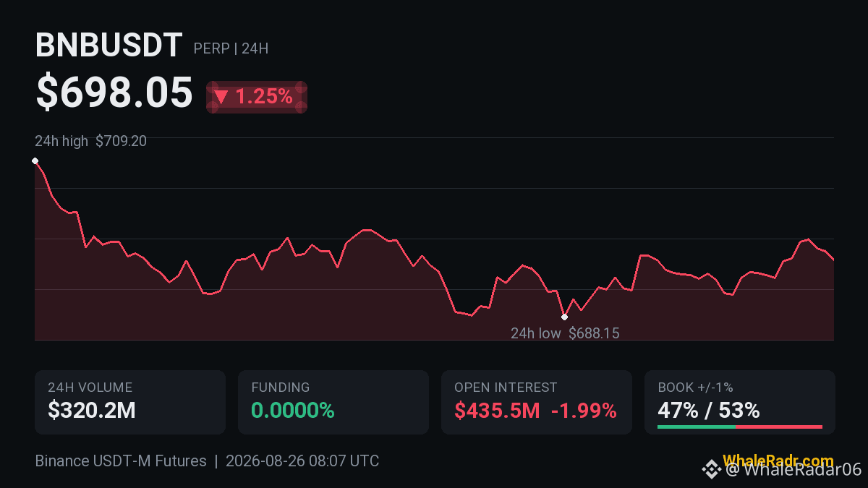Click the OPEN INTEREST heading
The height and width of the screenshot is (488, 868).
pyautogui.click(x=506, y=388)
